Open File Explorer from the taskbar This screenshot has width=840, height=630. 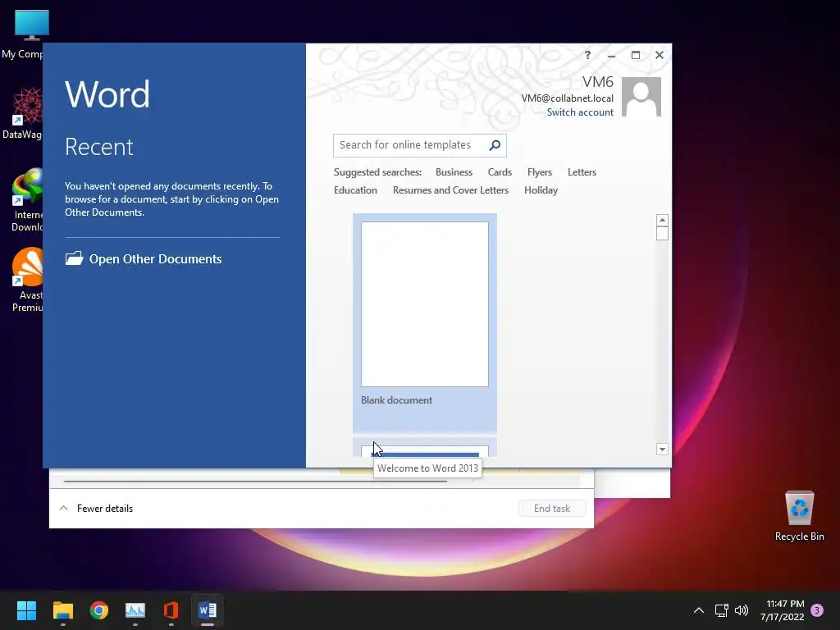point(62,610)
